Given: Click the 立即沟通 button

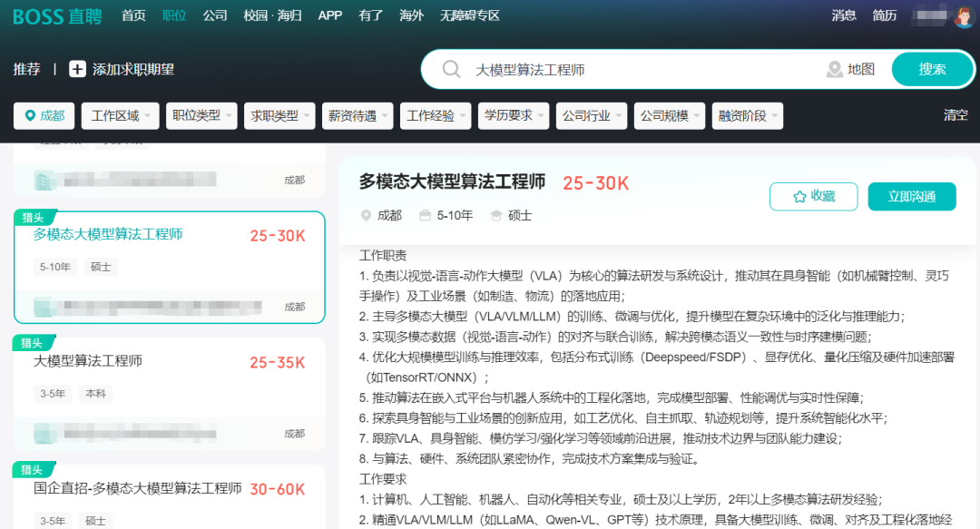Looking at the screenshot, I should [911, 197].
